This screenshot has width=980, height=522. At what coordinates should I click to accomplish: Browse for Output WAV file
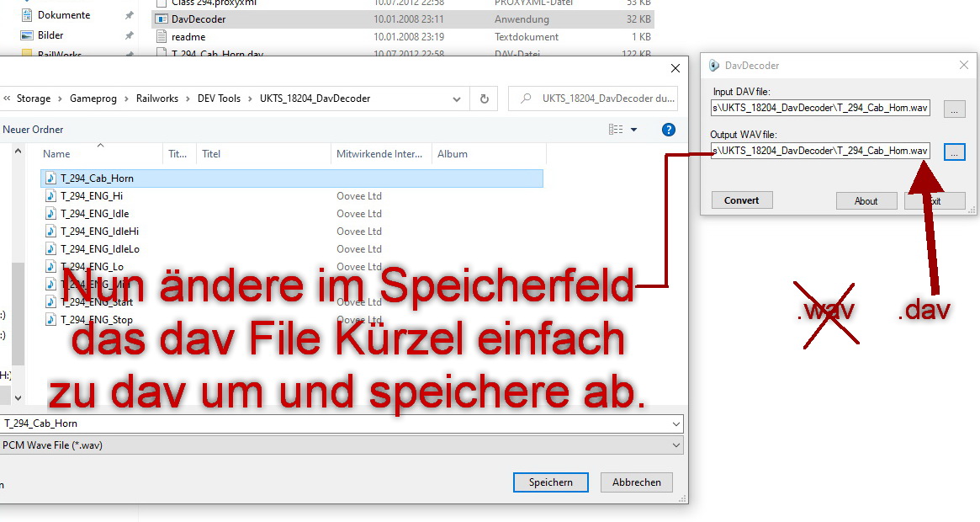coord(955,152)
